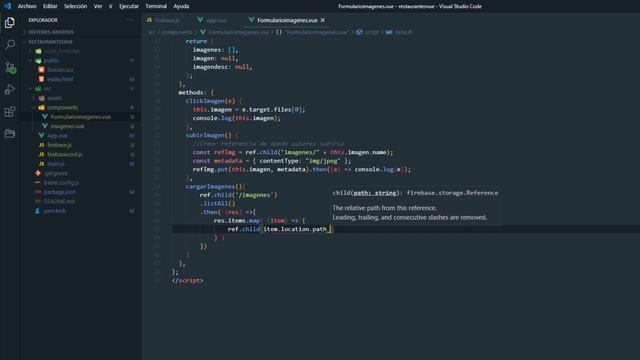The height and width of the screenshot is (360, 640).
Task: Click the script breadcrumb segment
Action: (x=372, y=32)
